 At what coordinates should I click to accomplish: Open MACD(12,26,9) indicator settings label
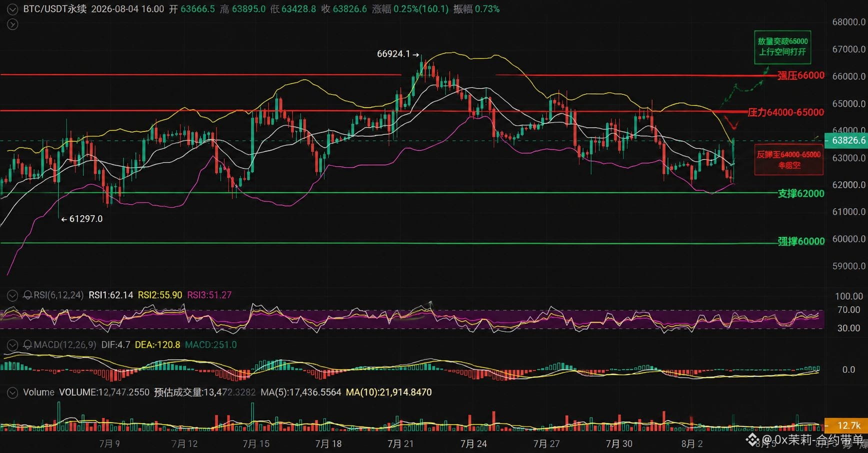pyautogui.click(x=65, y=345)
